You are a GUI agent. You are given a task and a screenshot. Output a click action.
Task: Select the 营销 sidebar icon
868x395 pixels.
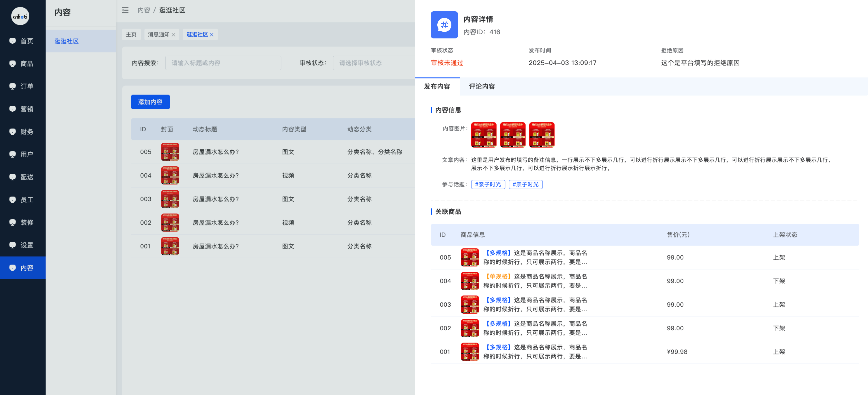12,109
